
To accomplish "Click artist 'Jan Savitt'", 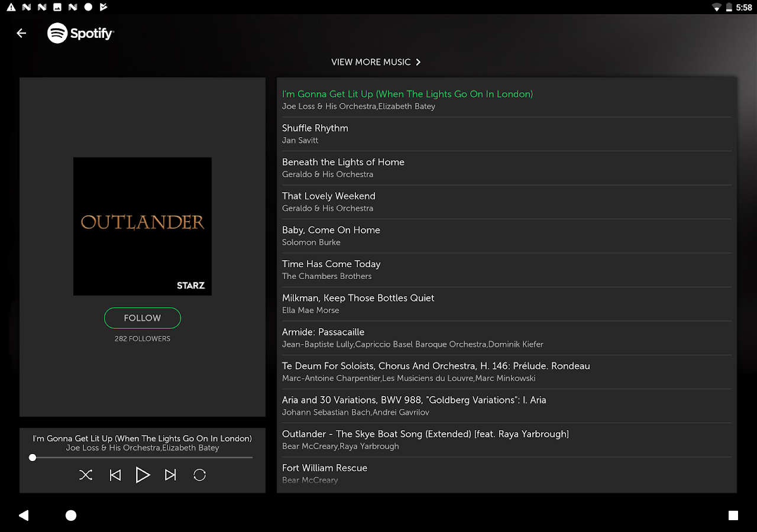I will click(300, 141).
